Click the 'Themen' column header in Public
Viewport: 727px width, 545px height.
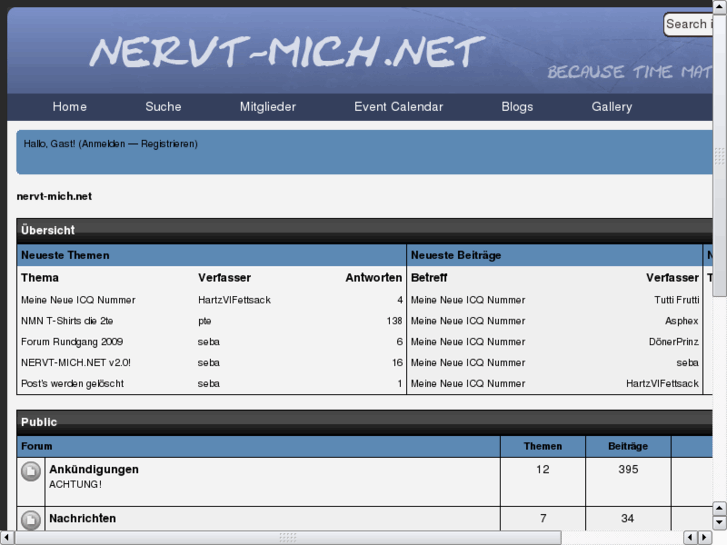543,446
